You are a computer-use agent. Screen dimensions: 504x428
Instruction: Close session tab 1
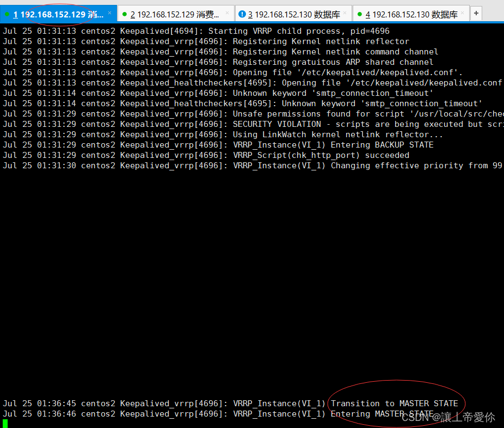click(x=109, y=13)
